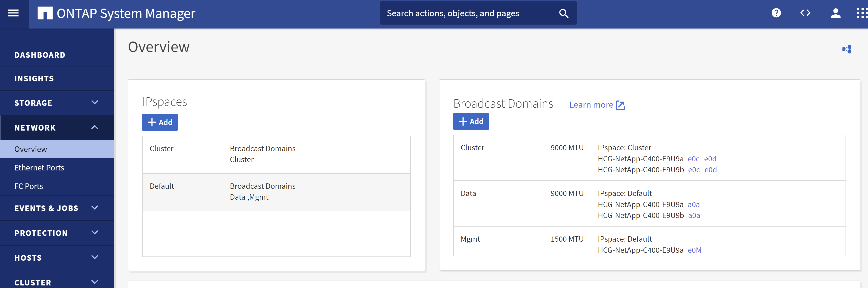This screenshot has width=868, height=288.
Task: Click the help question mark icon
Action: [x=776, y=13]
